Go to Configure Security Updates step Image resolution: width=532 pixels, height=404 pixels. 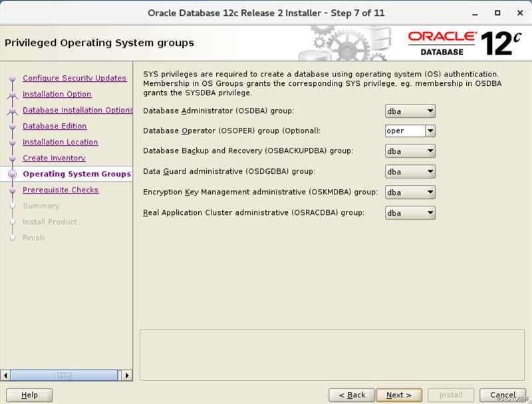pos(74,78)
